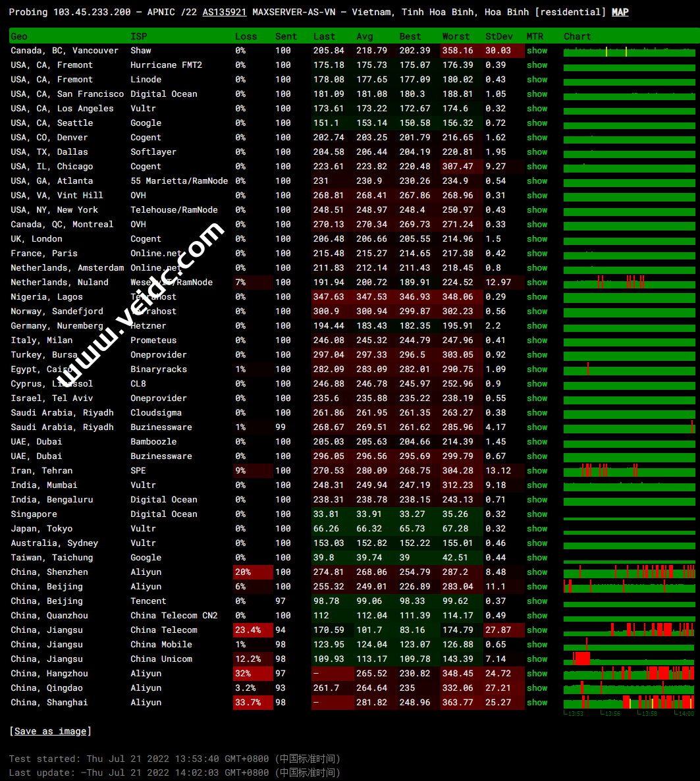
Task: Show MTR for San Francisco Digital Ocean
Action: [x=537, y=94]
